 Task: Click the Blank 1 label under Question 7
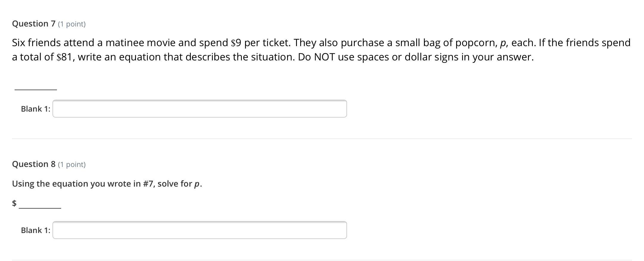click(35, 109)
